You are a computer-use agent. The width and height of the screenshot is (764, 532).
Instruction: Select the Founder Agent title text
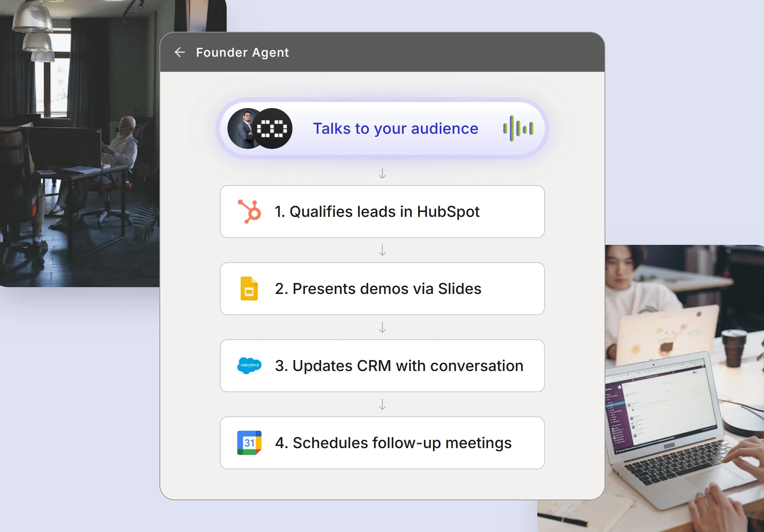(242, 53)
